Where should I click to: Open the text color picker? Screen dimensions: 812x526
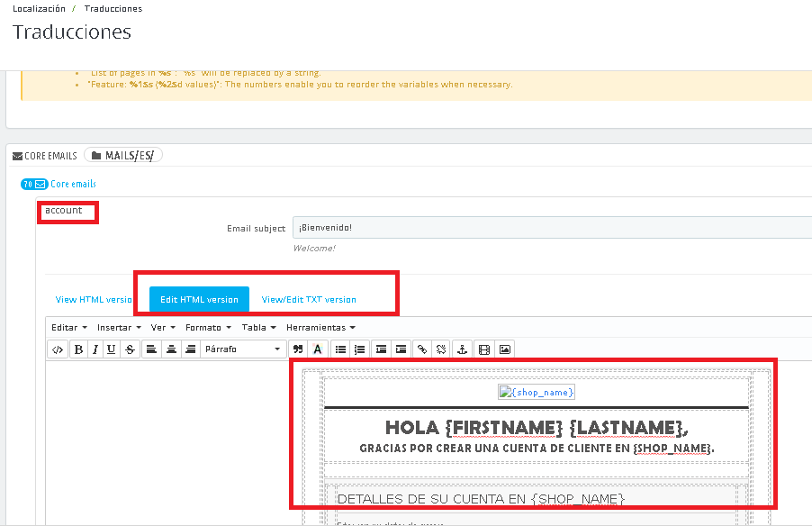click(x=317, y=349)
